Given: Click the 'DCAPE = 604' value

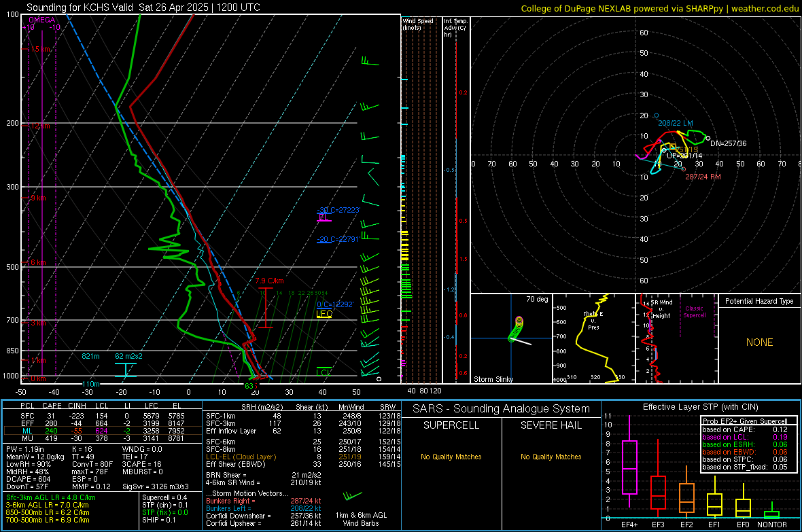Looking at the screenshot, I should pyautogui.click(x=28, y=479).
